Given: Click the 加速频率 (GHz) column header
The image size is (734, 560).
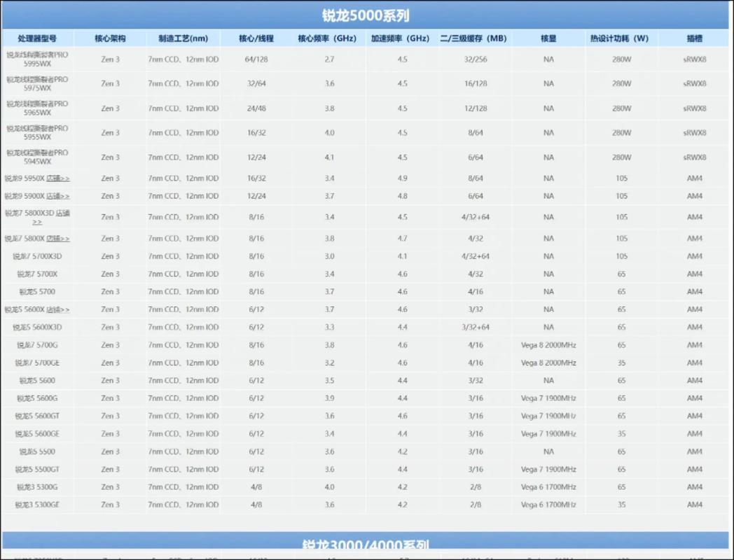Looking at the screenshot, I should click(x=402, y=38).
